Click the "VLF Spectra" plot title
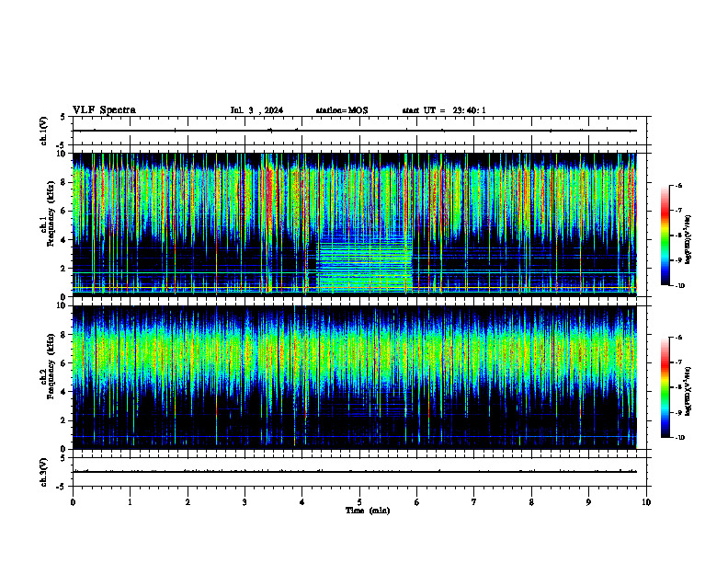This screenshot has width=728, height=563. click(x=104, y=110)
